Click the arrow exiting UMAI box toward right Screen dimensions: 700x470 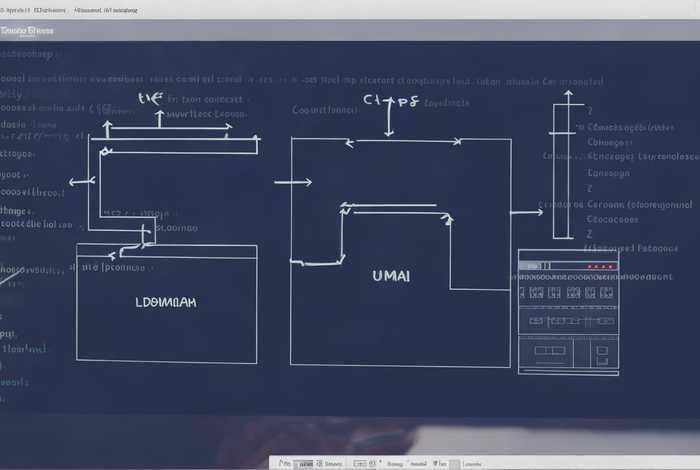pos(525,212)
